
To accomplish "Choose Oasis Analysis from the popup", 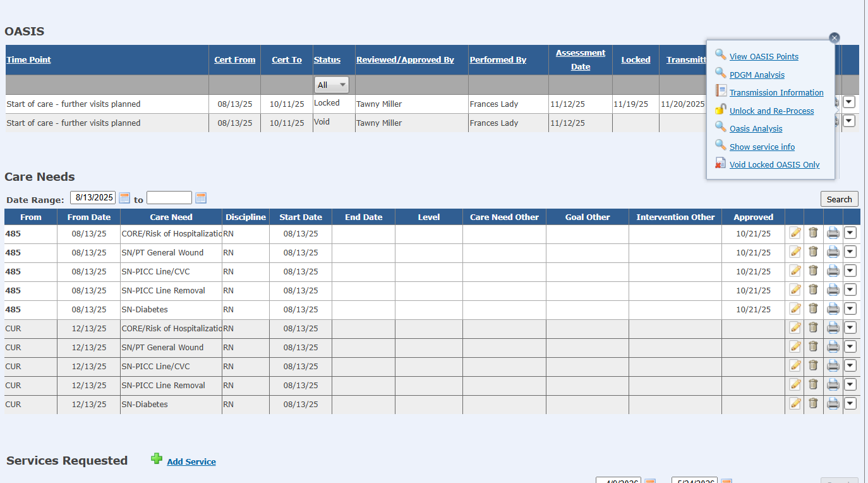I will click(756, 129).
